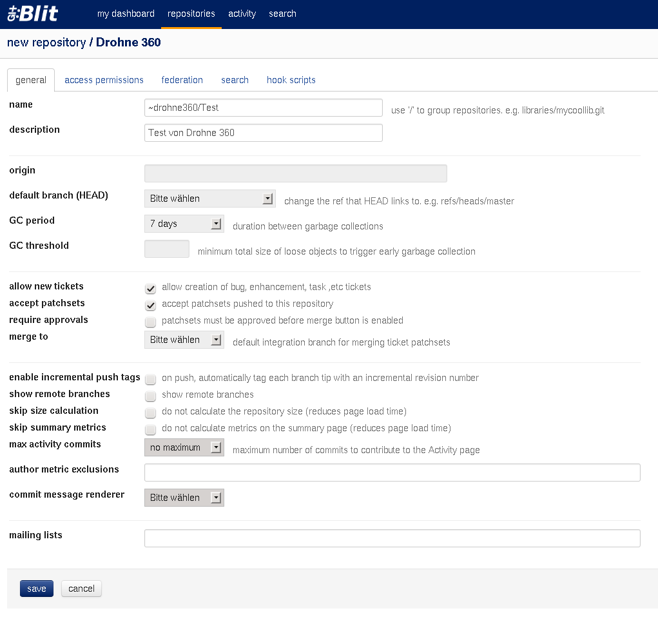
Task: Tick the skip summary metrics checkbox
Action: [151, 429]
